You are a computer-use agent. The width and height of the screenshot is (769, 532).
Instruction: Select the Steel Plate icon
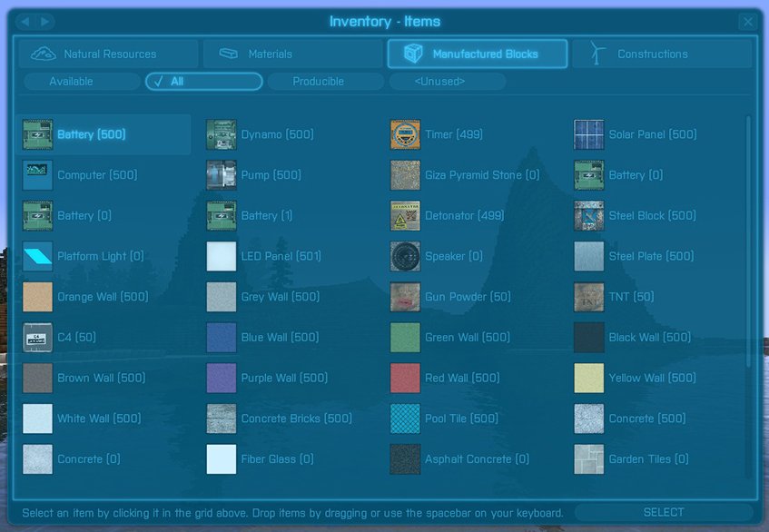point(589,256)
